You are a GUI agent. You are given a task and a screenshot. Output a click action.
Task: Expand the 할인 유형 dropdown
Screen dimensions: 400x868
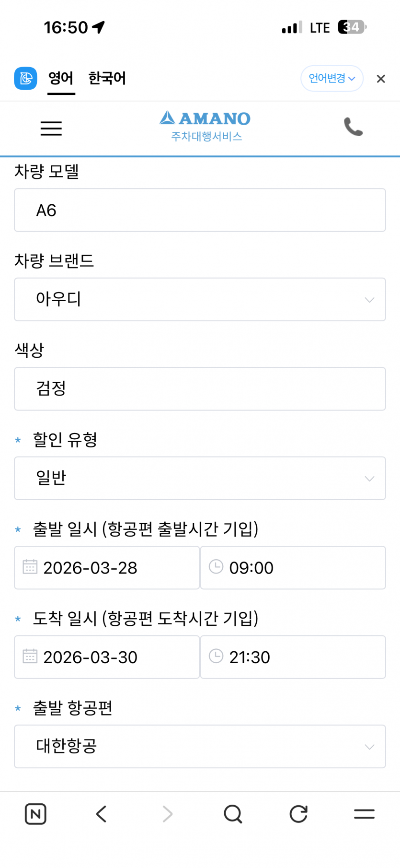click(x=200, y=478)
